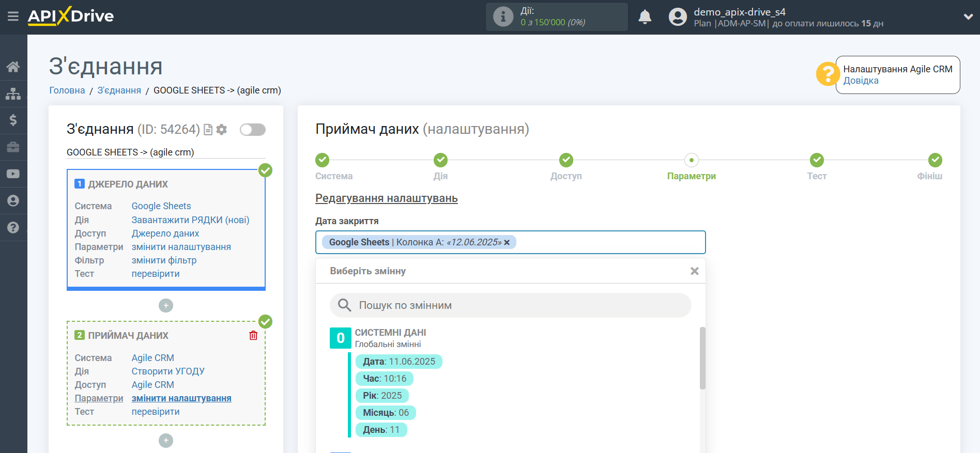Click the receiver block green checkmark

coord(266,322)
